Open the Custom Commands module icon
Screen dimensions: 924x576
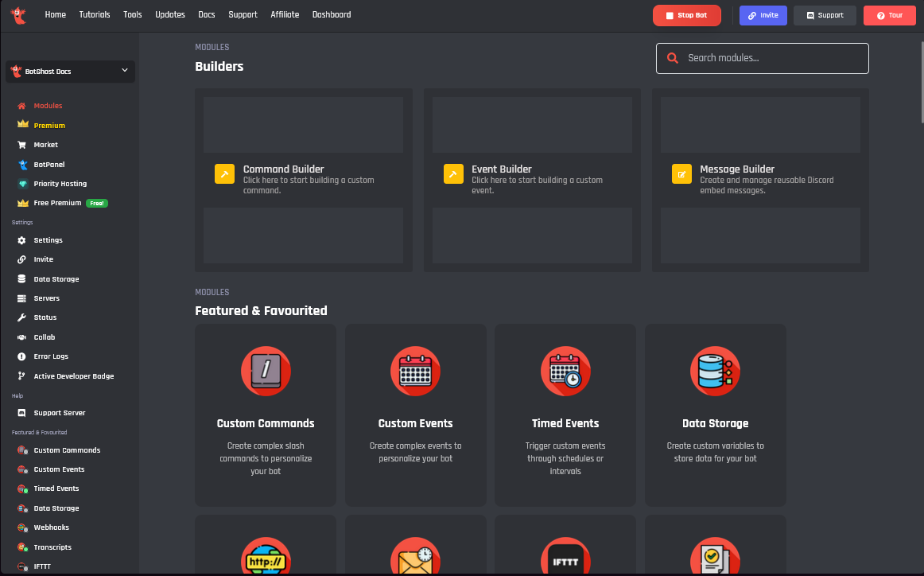pos(266,372)
